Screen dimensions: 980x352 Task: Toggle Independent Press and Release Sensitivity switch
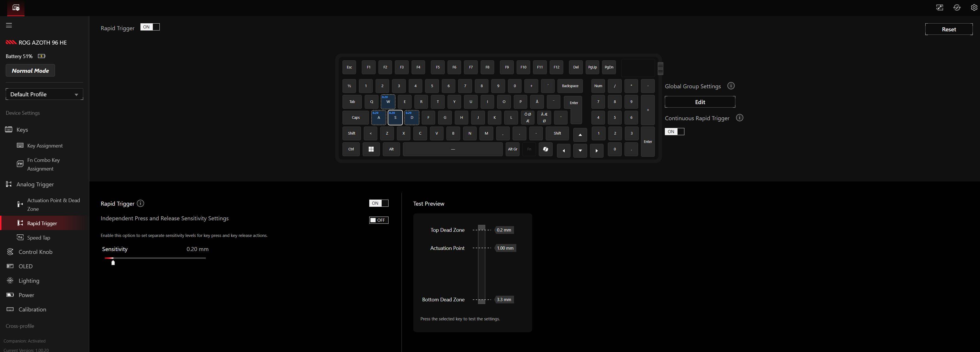[x=378, y=220]
